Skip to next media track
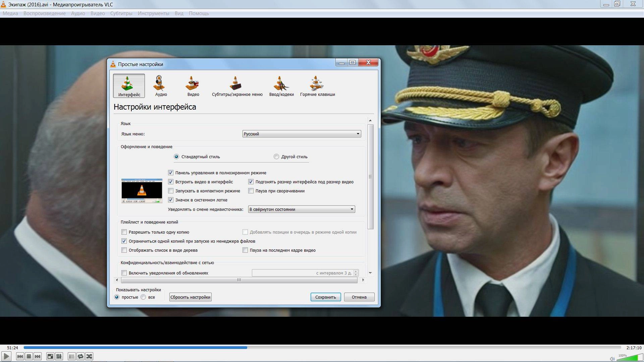Viewport: 644px width, 362px height. point(38,356)
